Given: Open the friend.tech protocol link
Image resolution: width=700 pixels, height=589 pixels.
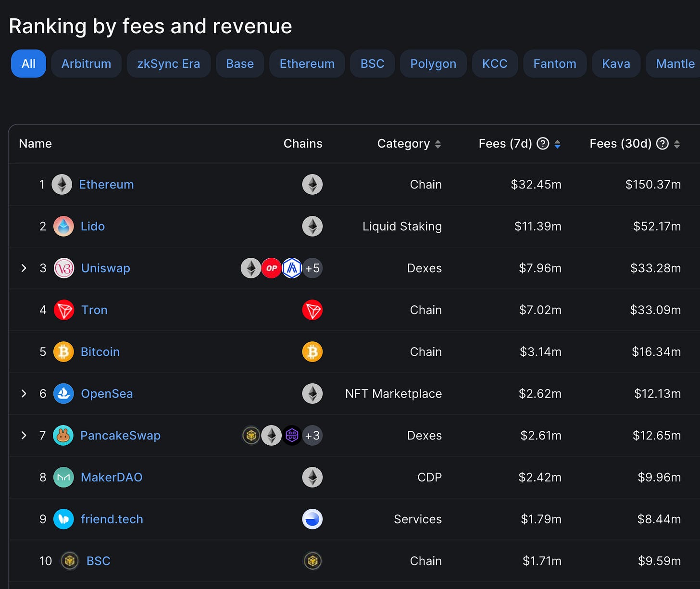Looking at the screenshot, I should pyautogui.click(x=112, y=519).
